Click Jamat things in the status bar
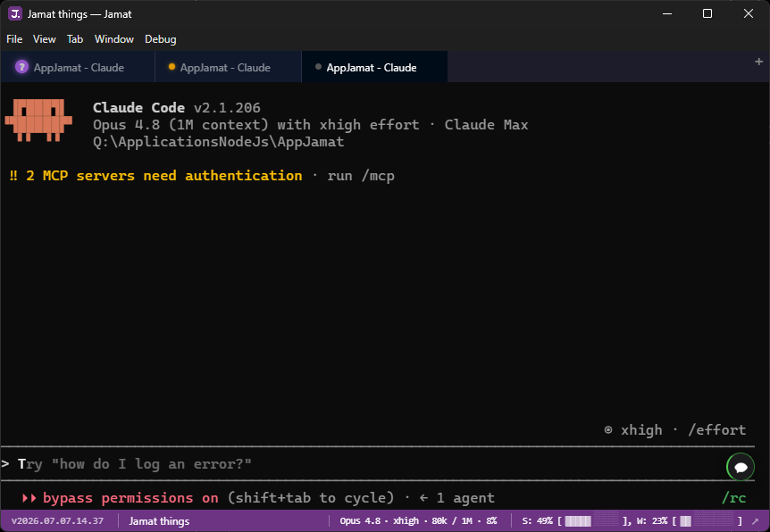The width and height of the screenshot is (770, 532). point(159,521)
